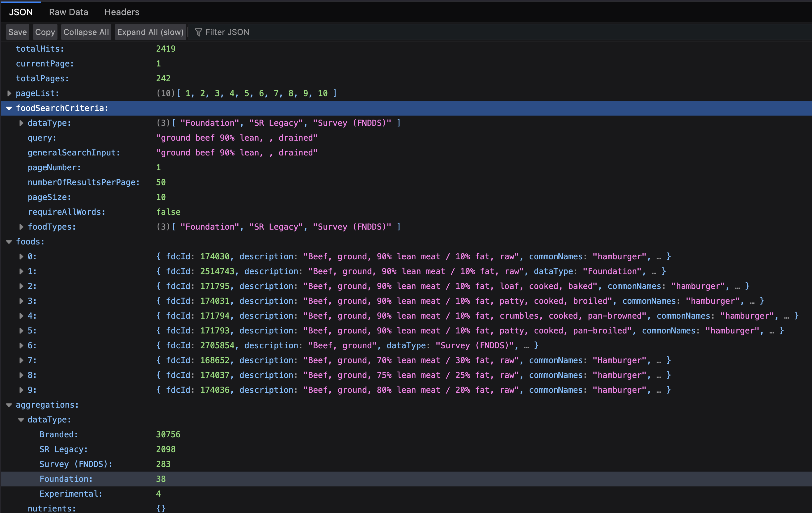Click the funnel icon in Filter JSON field
The height and width of the screenshot is (513, 812).
point(199,32)
